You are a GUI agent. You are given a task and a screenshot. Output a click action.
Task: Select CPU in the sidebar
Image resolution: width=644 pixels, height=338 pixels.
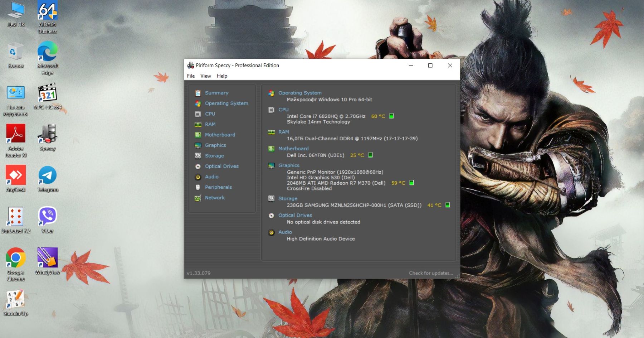pyautogui.click(x=210, y=114)
